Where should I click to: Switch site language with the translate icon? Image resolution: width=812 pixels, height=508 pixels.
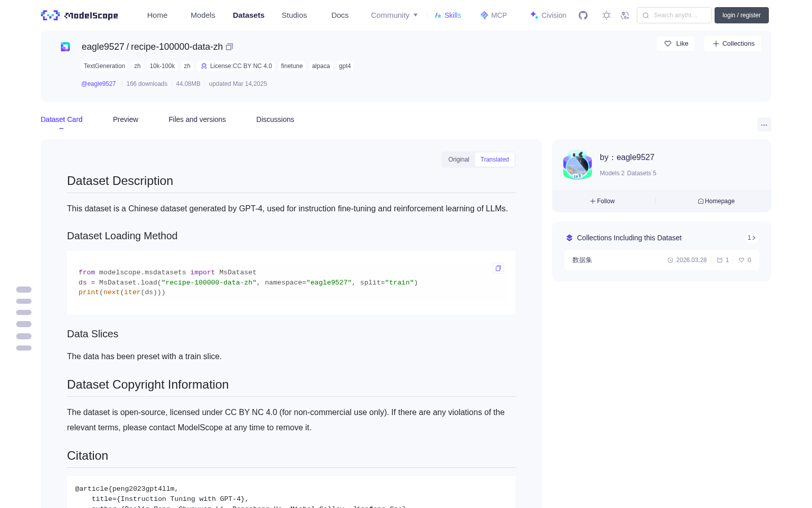625,15
